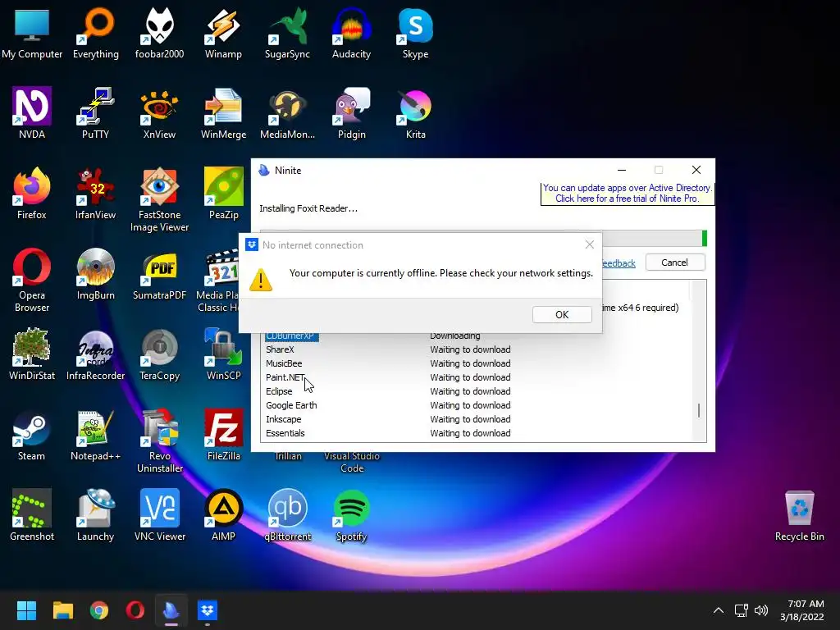840x630 pixels.
Task: Select the IrfanView desktop icon
Action: click(x=96, y=193)
